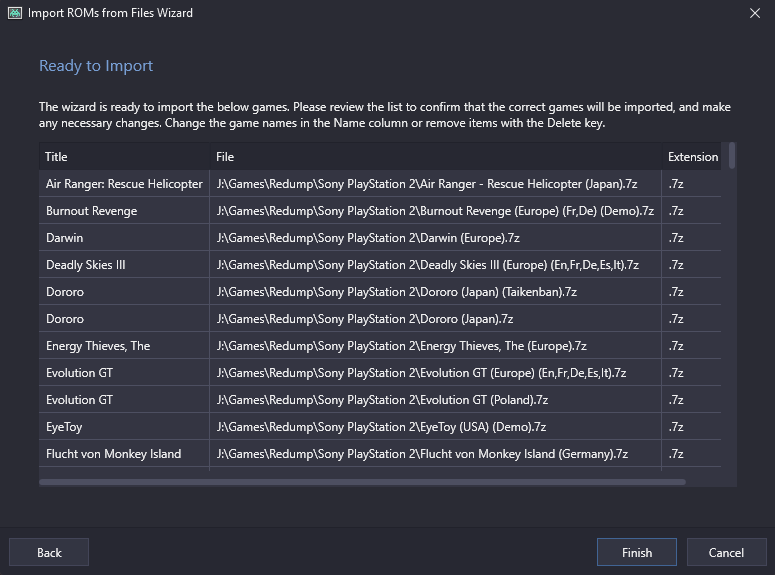Go Back to the previous wizard step
The image size is (775, 575).
pos(49,552)
